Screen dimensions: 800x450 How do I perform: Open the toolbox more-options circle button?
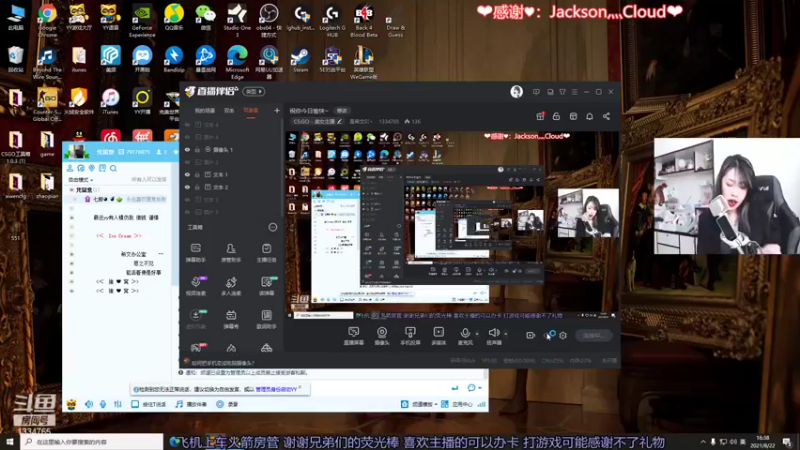pyautogui.click(x=273, y=227)
